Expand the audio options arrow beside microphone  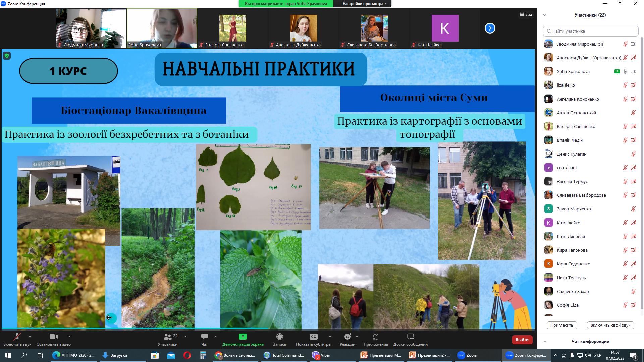point(30,337)
